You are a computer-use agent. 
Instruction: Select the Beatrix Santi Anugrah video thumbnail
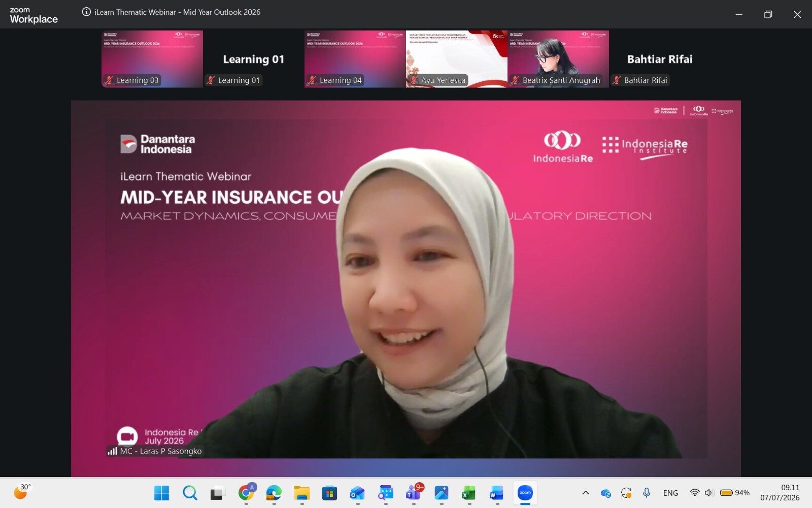[558, 59]
